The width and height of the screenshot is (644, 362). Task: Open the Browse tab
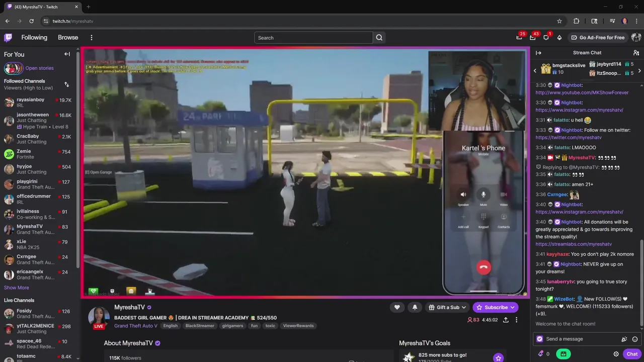(x=68, y=37)
